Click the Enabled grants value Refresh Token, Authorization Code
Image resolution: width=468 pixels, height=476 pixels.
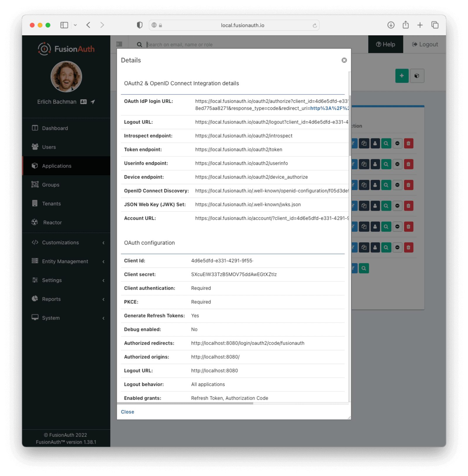click(x=230, y=398)
